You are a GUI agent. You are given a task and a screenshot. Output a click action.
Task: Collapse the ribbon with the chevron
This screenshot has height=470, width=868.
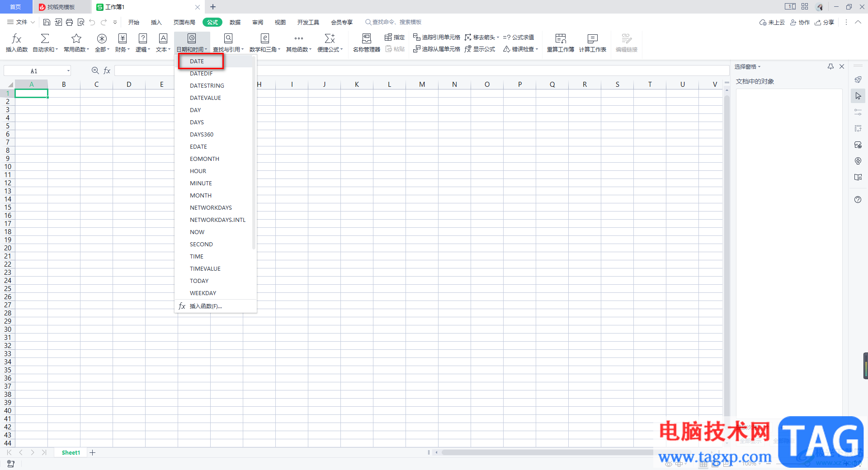[858, 22]
